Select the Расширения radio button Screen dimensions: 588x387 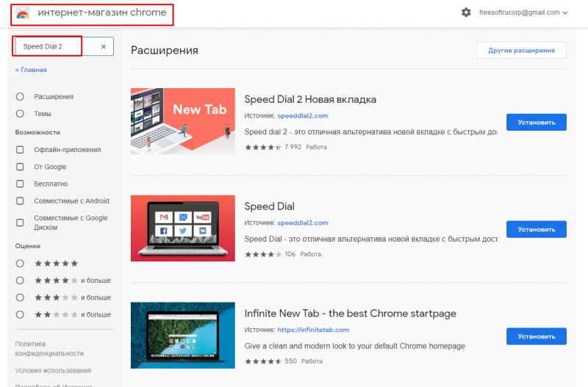coord(20,97)
